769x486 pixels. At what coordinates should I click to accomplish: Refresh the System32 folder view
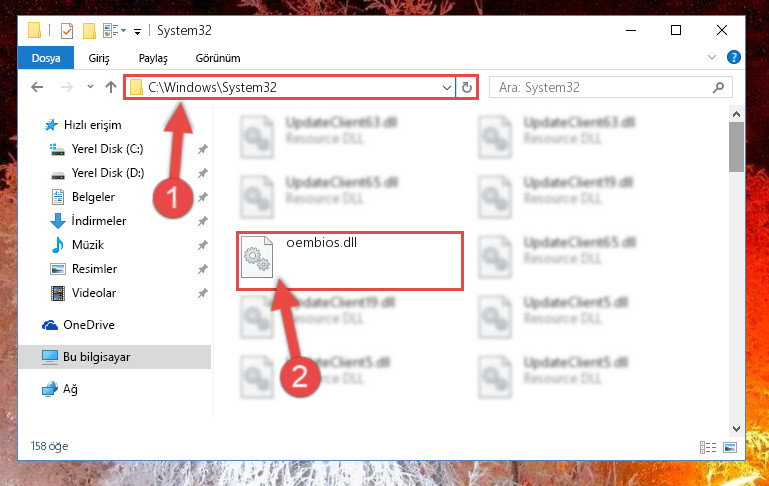coord(467,88)
